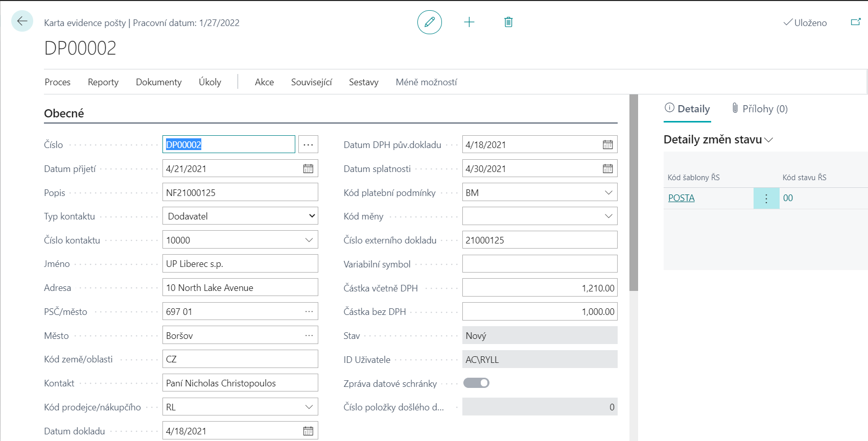Open calendar for Datum splatnosti

[x=607, y=169]
